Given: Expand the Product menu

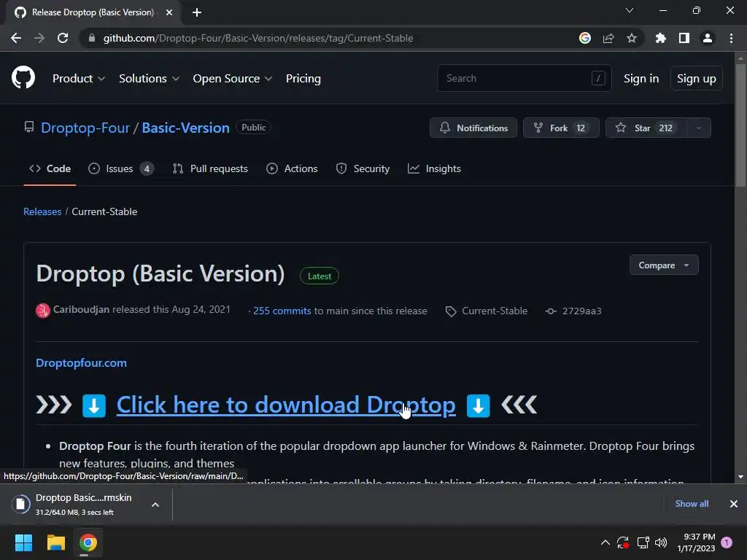Looking at the screenshot, I should click(x=79, y=78).
